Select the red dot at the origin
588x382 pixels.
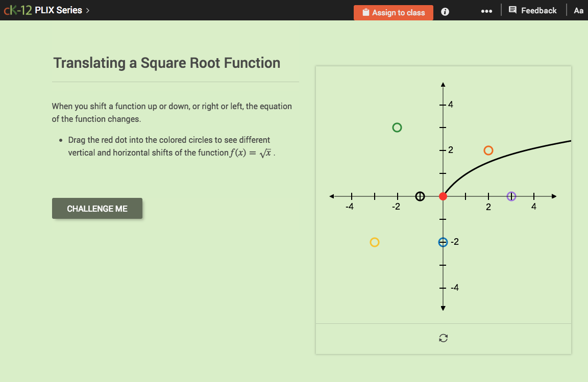(443, 196)
